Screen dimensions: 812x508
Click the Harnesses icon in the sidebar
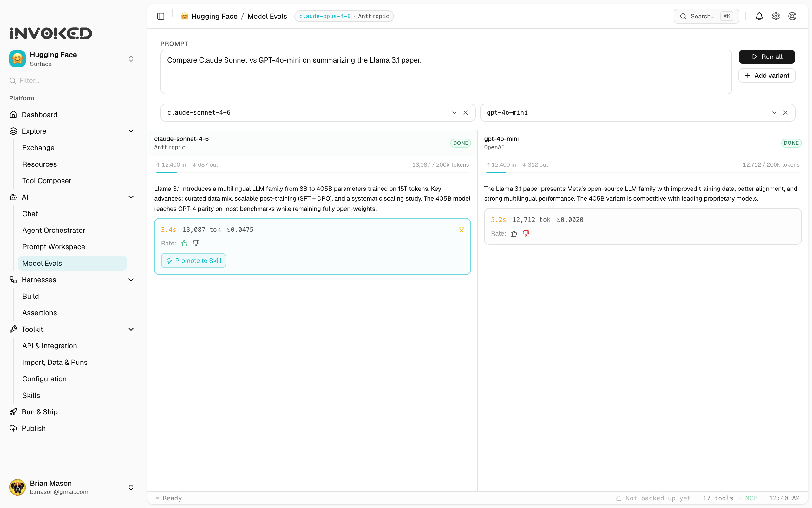tap(13, 279)
